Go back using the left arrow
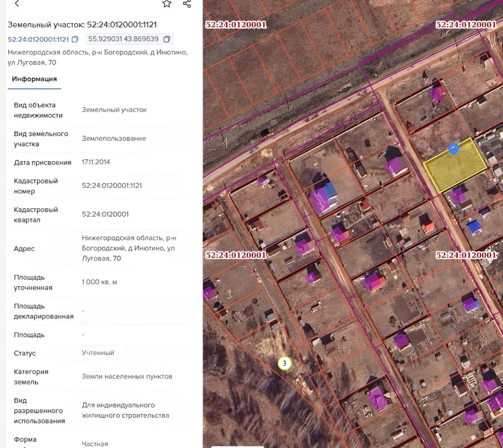The height and width of the screenshot is (448, 503). 17,4
